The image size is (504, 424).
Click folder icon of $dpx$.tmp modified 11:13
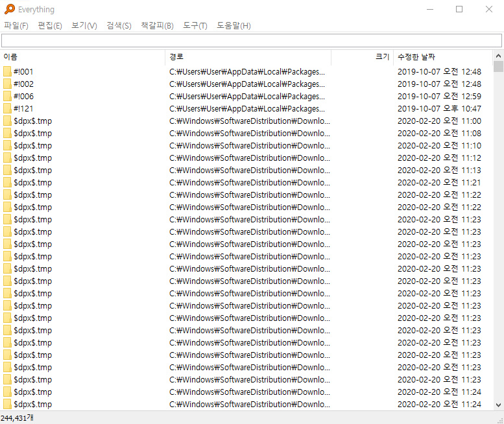pos(7,170)
